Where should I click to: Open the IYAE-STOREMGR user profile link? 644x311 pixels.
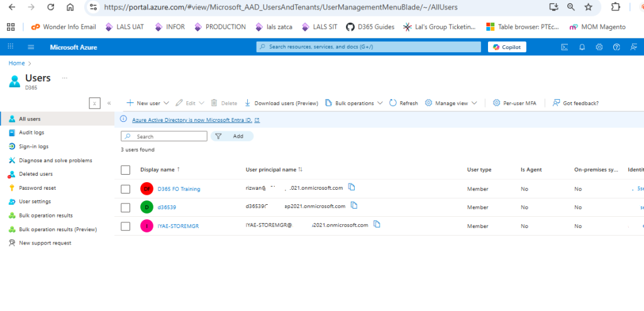[178, 226]
